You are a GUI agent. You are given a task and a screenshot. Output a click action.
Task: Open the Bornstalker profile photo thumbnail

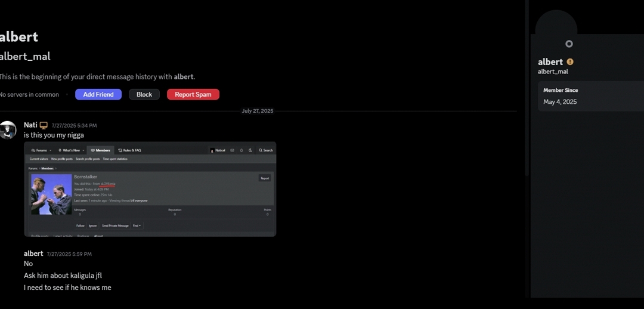pos(51,194)
